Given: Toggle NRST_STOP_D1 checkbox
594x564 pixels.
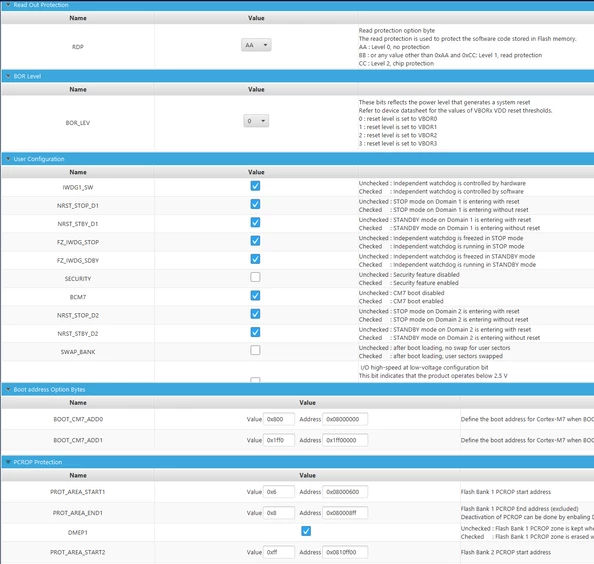Looking at the screenshot, I should point(255,204).
